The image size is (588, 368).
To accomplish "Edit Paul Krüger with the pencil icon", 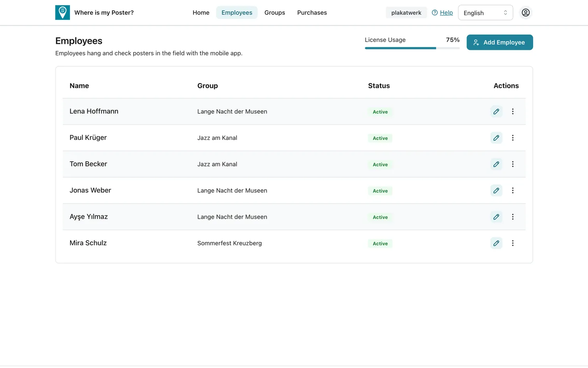I will tap(496, 138).
